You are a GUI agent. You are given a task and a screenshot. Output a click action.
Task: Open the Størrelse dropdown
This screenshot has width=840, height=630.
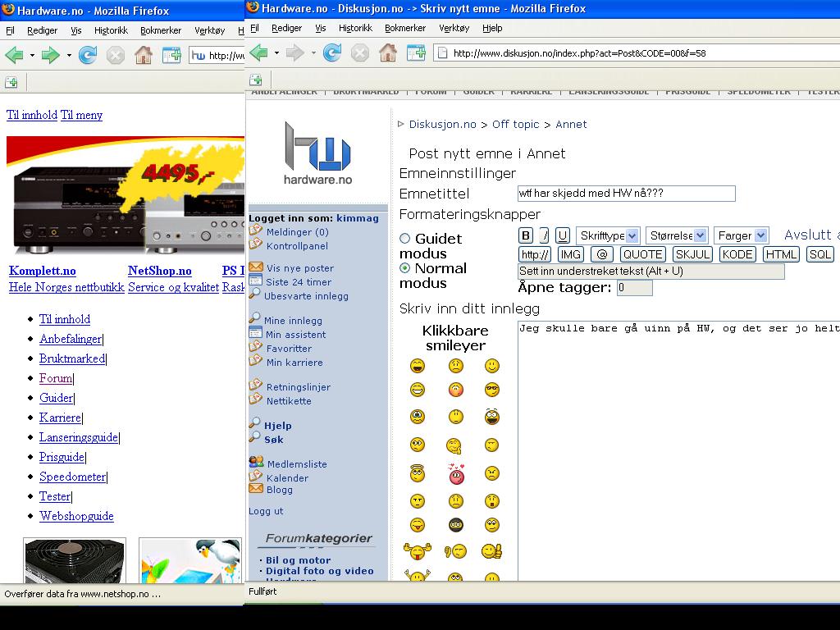point(677,235)
